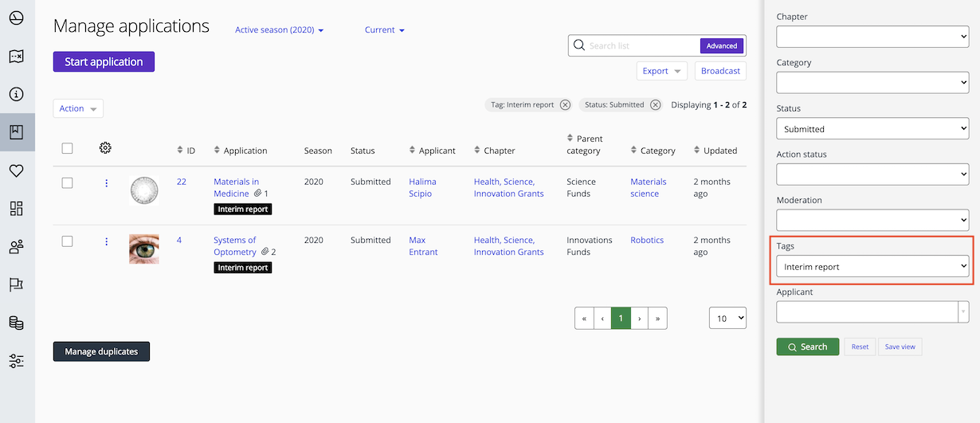The image size is (980, 423).
Task: Tick the select-all checkbox in table header
Action: 68,148
